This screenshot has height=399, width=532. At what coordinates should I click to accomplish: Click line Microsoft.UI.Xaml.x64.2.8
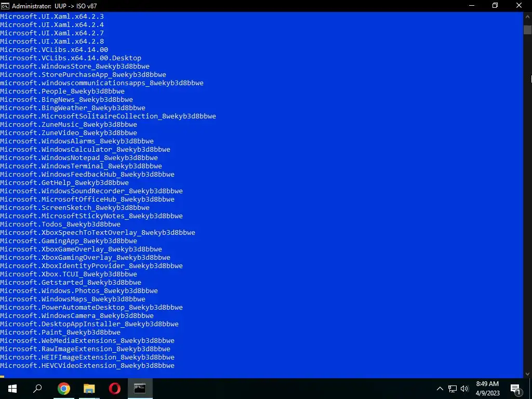52,42
